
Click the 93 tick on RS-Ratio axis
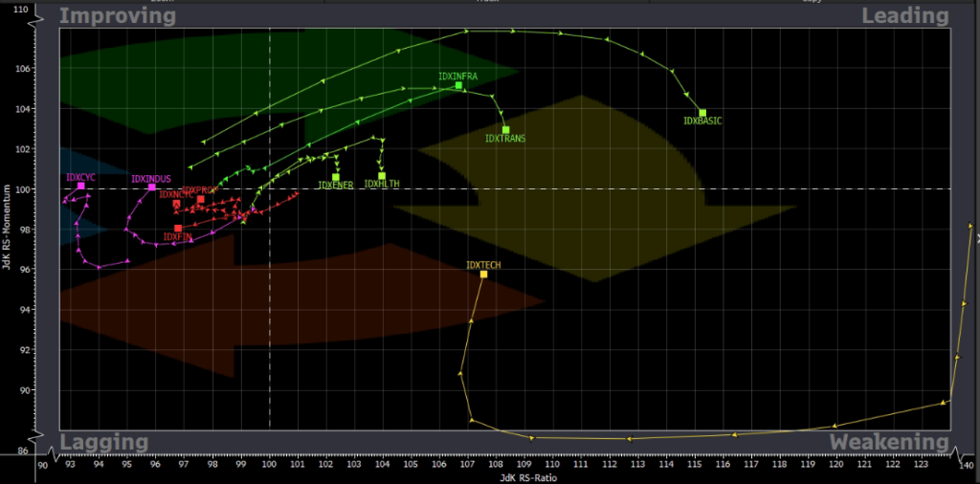[x=71, y=465]
